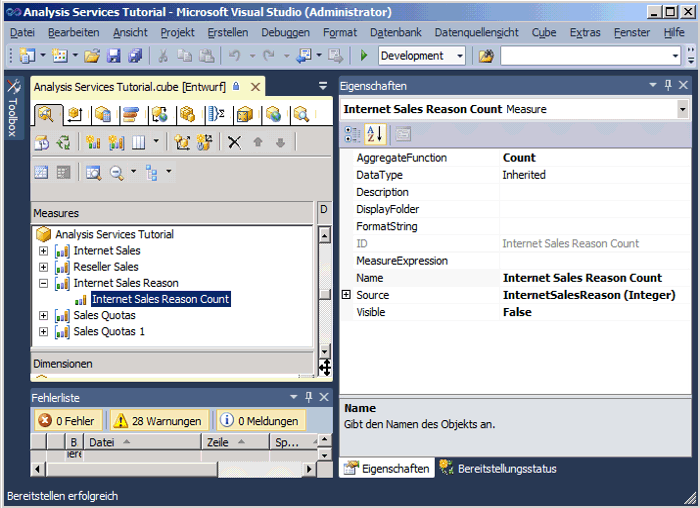The image size is (700, 508).
Task: Pin the Eigenschaften panel with auto-hide pin
Action: [x=669, y=86]
